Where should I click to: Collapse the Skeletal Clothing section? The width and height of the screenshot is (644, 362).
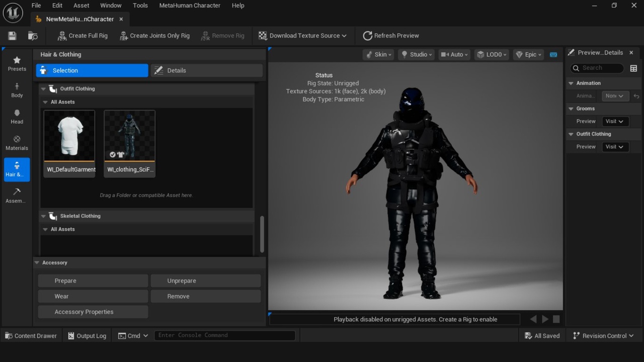(43, 216)
